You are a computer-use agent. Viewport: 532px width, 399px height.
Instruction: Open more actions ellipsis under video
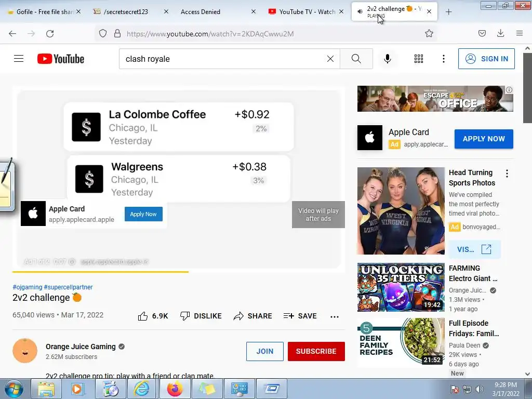coord(335,316)
